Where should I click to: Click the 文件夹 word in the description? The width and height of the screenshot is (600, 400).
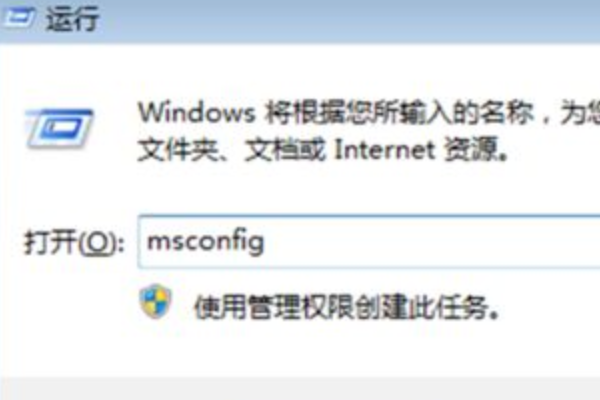pos(178,149)
